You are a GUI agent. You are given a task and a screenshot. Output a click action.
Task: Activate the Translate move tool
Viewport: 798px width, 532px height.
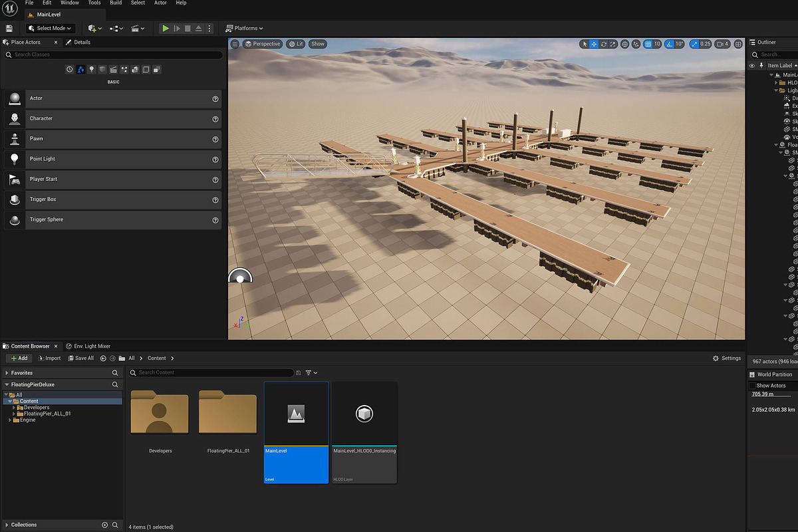[x=594, y=44]
